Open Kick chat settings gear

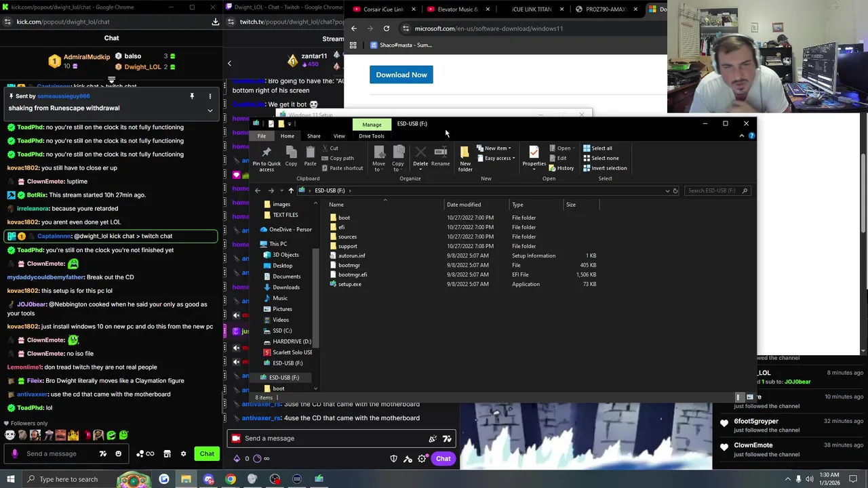coord(183,453)
